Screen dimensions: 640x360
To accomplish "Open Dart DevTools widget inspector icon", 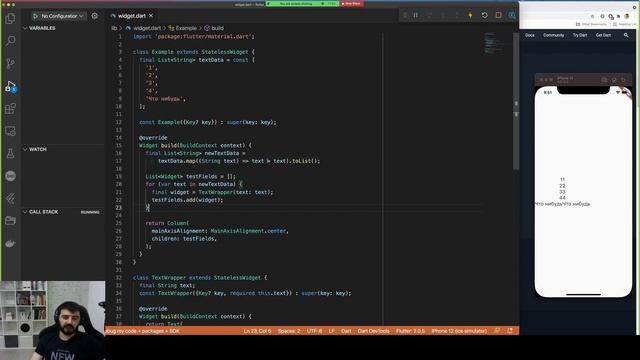I will coord(512,15).
